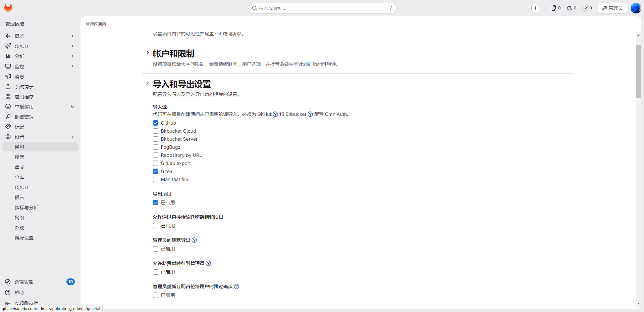Screen dimensions: 644x312
Task: Open 标记 in admin sidebar
Action: [x=40, y=127]
